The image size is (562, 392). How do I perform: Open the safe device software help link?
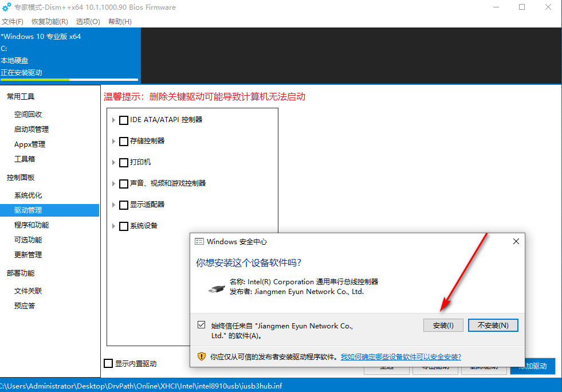pyautogui.click(x=400, y=356)
